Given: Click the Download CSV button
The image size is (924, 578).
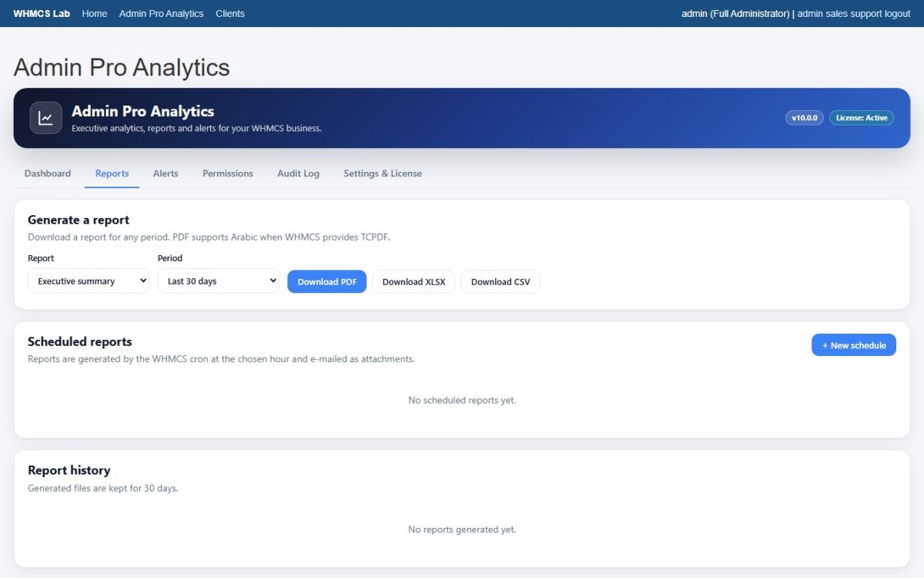Looking at the screenshot, I should (x=500, y=281).
